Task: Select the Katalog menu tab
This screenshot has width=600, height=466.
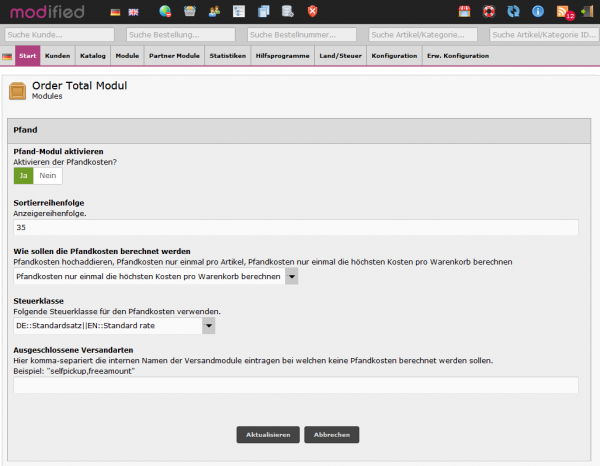Action: point(92,56)
